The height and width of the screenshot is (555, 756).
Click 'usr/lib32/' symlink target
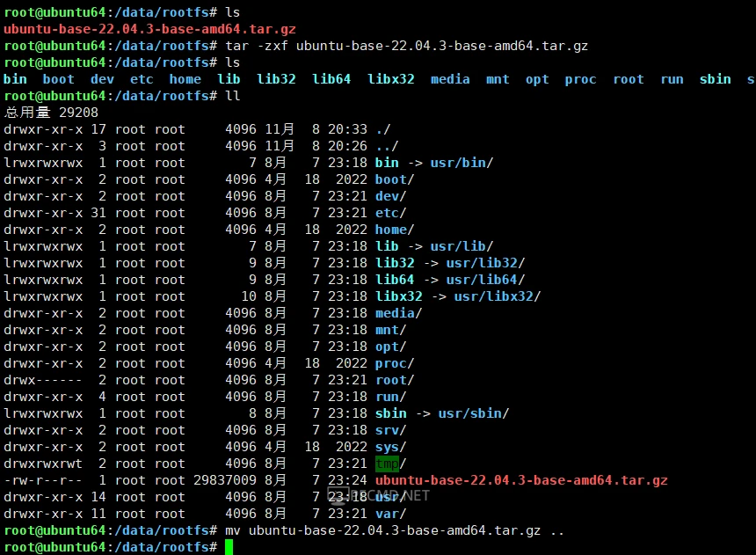485,263
